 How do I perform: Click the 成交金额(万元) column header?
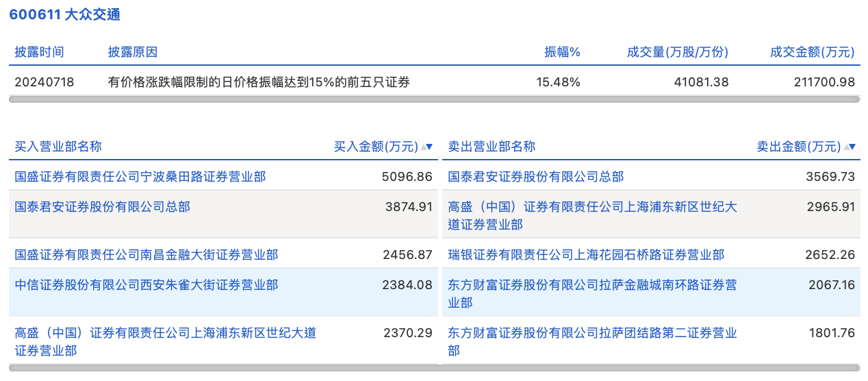[x=813, y=52]
